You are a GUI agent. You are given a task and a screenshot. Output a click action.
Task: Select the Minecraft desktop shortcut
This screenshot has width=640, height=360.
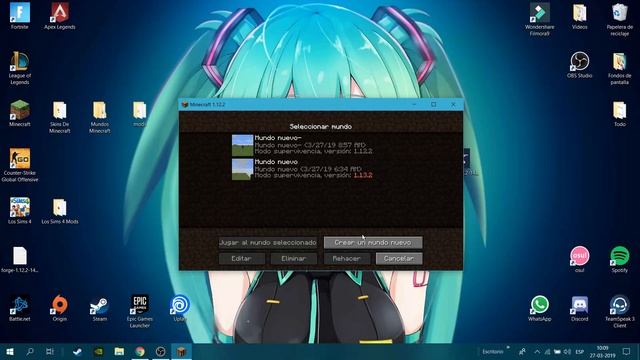[x=20, y=113]
